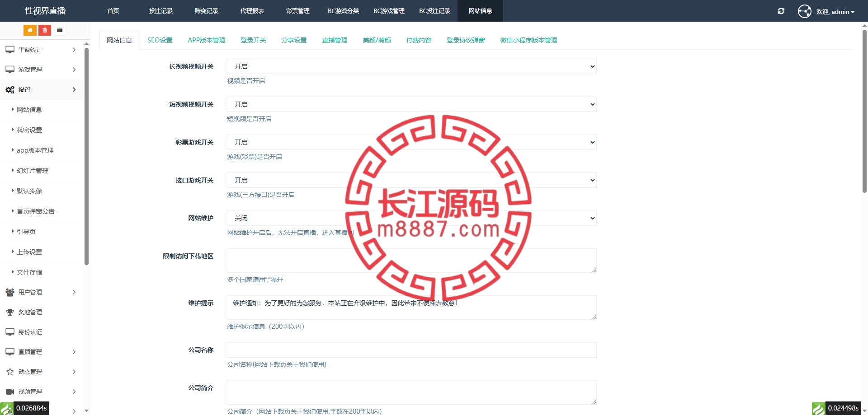
Task: Switch to the 登录开关 tab
Action: [253, 40]
